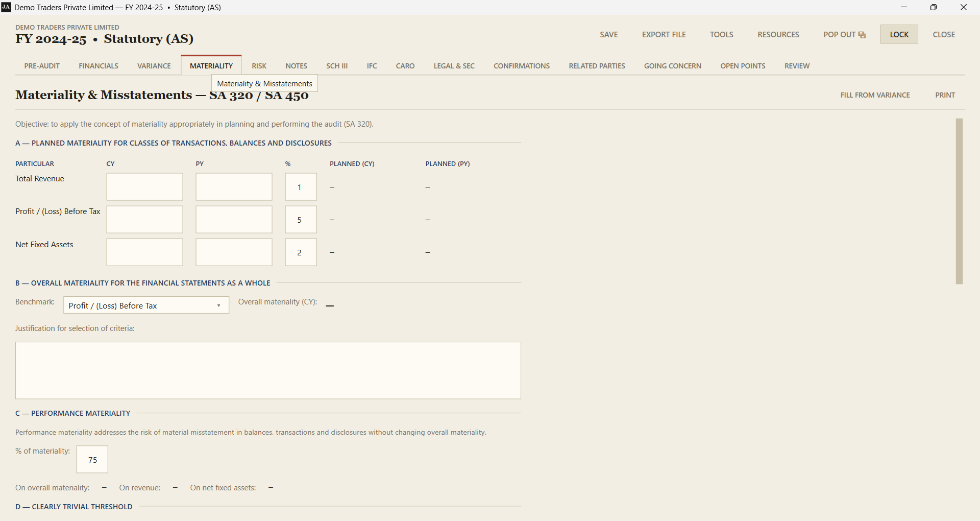Select the MATERIALITY tab
980x521 pixels.
click(x=211, y=66)
